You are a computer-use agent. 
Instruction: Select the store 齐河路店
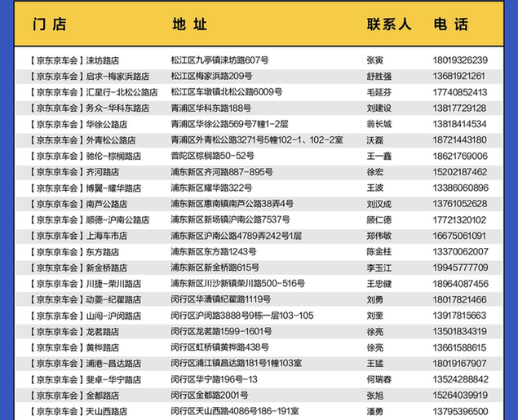coord(103,172)
